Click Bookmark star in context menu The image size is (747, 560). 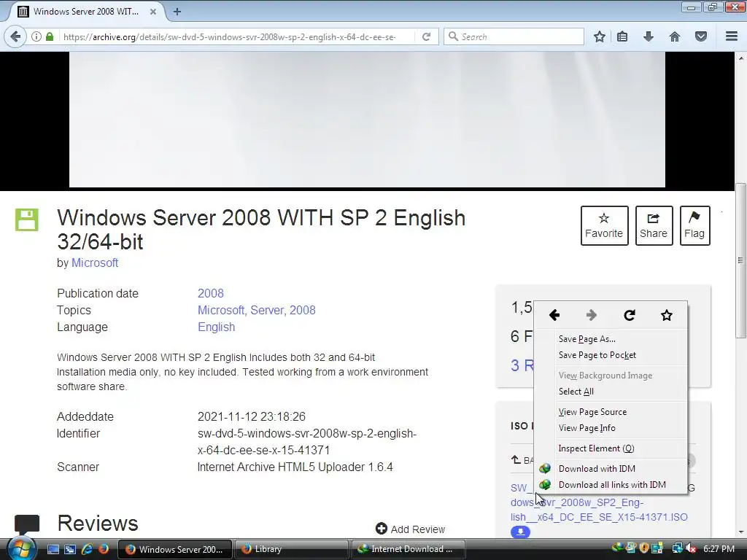click(667, 315)
